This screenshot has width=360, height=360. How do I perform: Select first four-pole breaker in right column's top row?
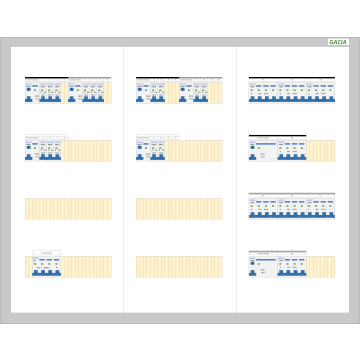(263, 93)
